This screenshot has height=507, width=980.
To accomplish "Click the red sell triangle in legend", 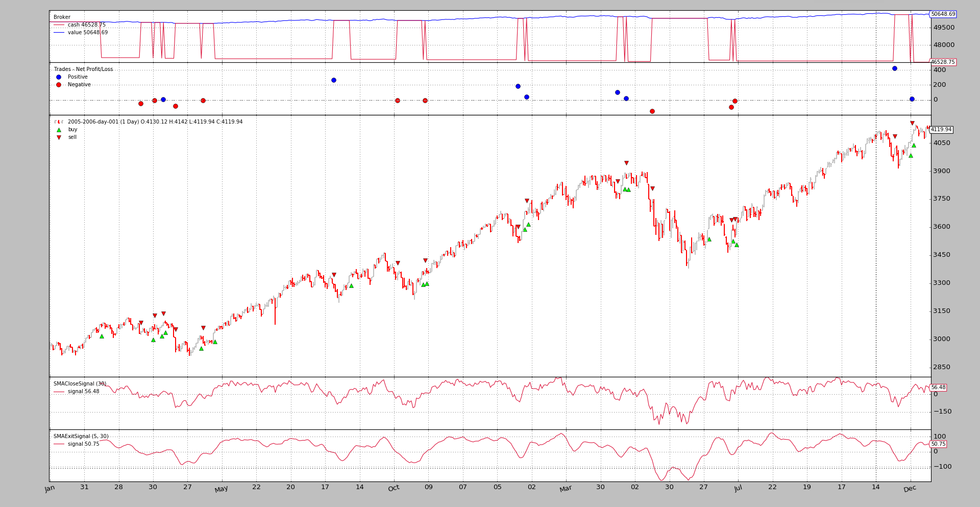I will (59, 137).
